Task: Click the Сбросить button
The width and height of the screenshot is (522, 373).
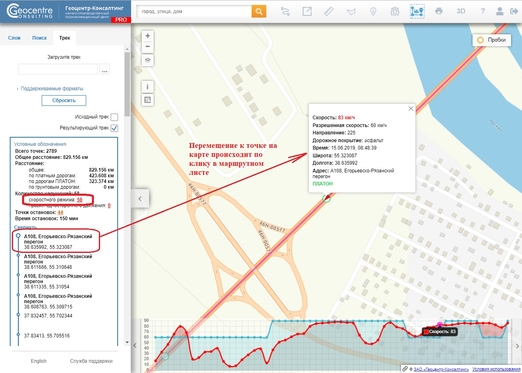Action: coord(64,100)
